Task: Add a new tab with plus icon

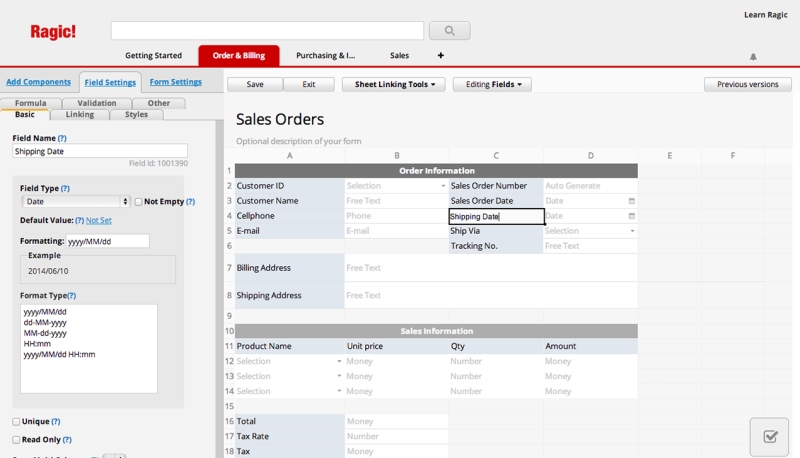Action: point(441,55)
